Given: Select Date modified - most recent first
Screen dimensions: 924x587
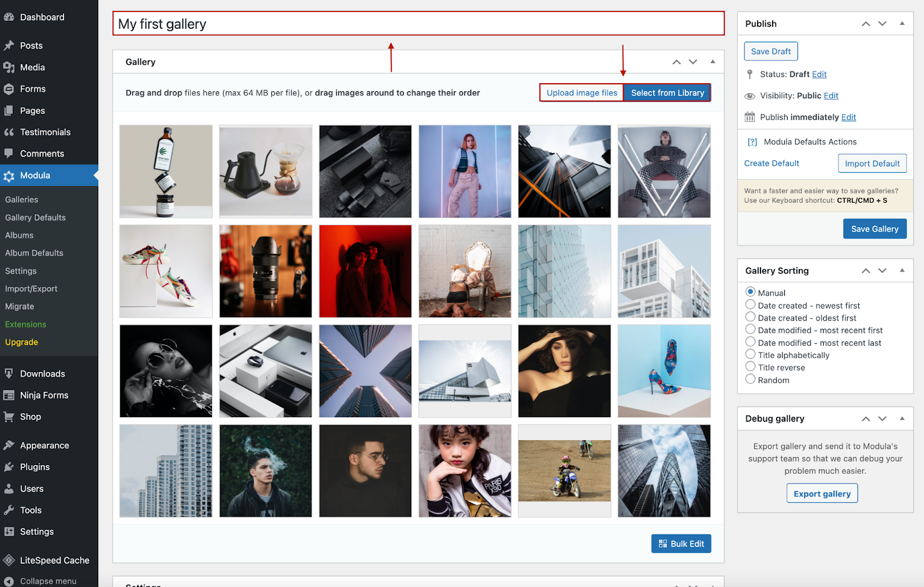Looking at the screenshot, I should pyautogui.click(x=750, y=329).
